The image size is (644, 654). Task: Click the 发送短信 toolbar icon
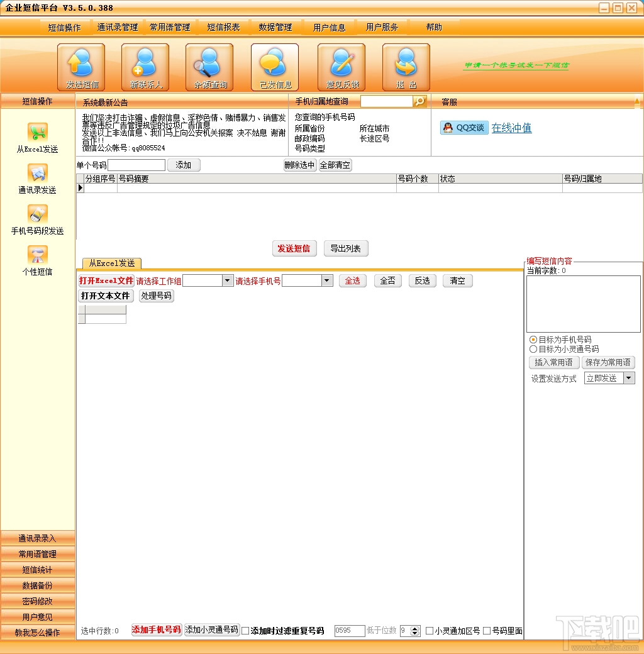81,67
